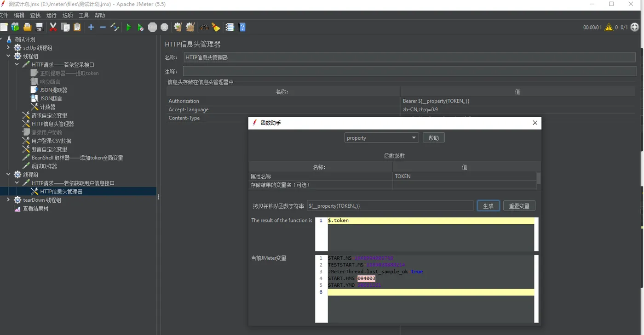The width and height of the screenshot is (644, 335).
Task: Click TOKEN value cell for 属性名称
Action: (x=465, y=176)
